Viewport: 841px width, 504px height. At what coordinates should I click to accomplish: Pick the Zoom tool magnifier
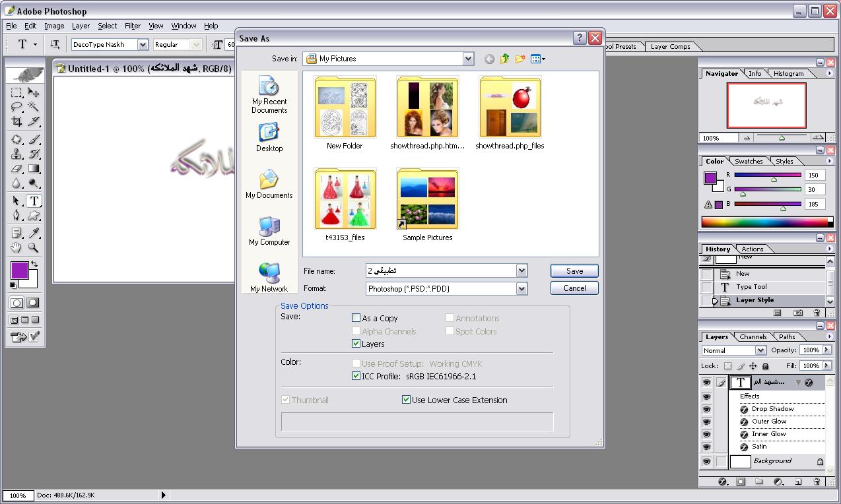pos(34,248)
